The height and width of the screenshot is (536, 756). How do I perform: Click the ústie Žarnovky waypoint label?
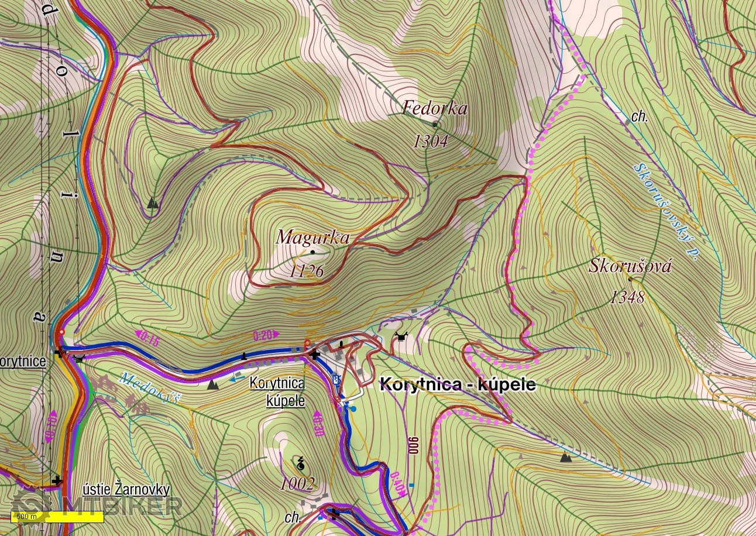[126, 490]
